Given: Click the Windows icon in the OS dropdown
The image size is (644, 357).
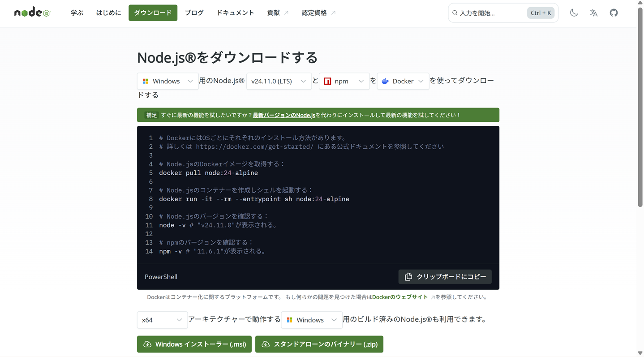Looking at the screenshot, I should [145, 81].
